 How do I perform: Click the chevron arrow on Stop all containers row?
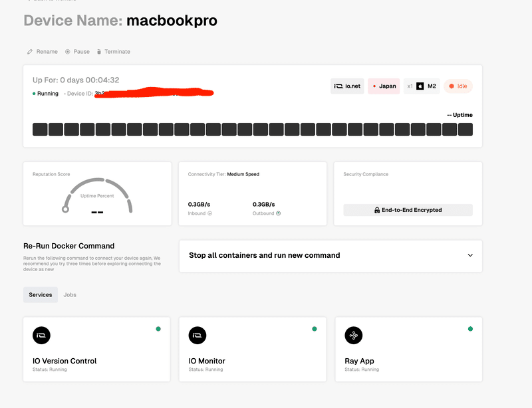470,255
